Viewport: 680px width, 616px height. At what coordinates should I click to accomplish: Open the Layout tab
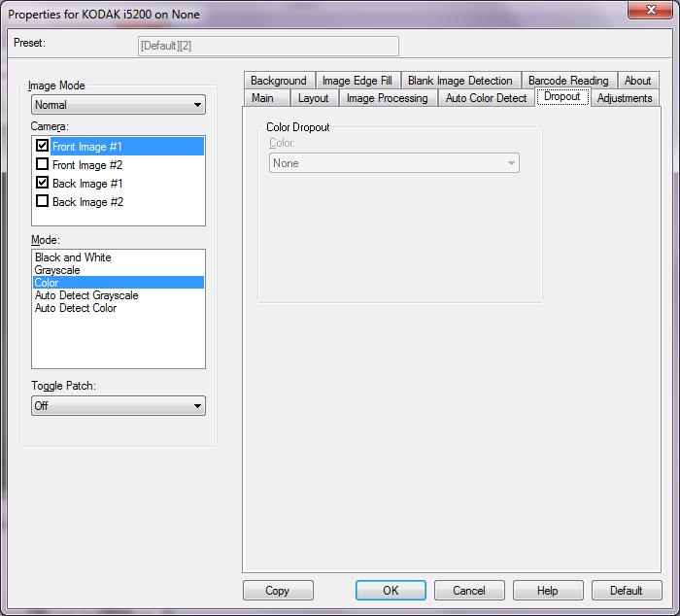[313, 98]
